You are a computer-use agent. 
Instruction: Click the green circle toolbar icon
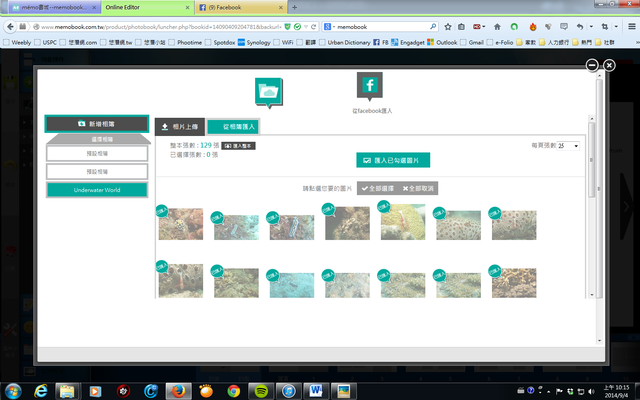pyautogui.click(x=514, y=27)
